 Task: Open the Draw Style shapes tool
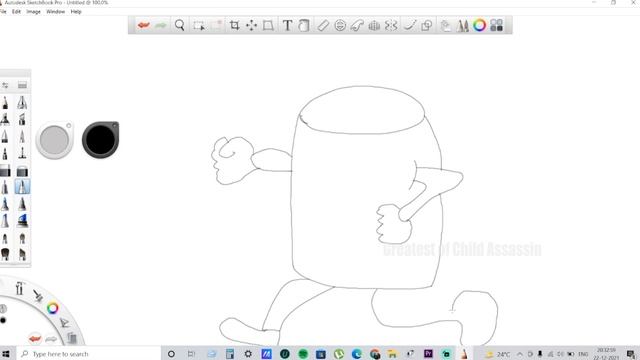tap(427, 25)
